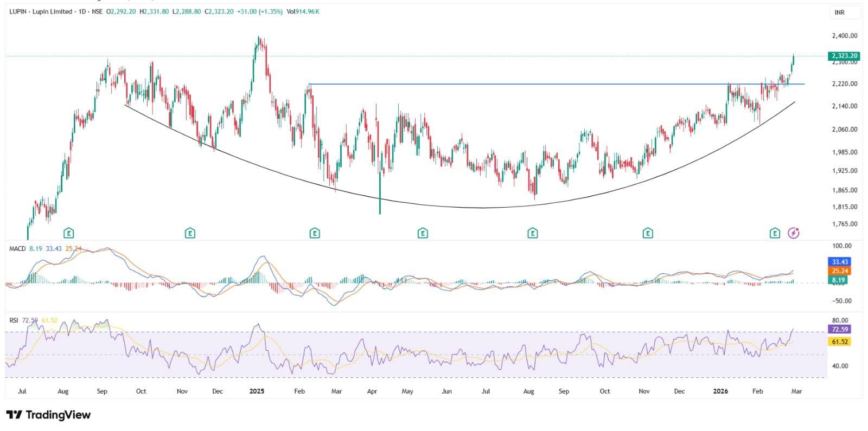Screen dimensions: 868x431
Task: Click the orange 25.24 signal scale label
Action: [839, 271]
